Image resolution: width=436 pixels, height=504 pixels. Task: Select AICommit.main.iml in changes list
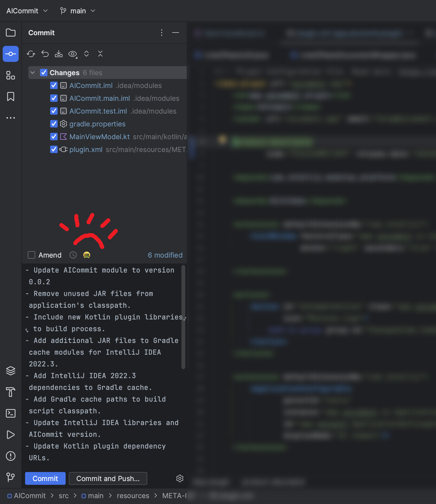(x=100, y=98)
